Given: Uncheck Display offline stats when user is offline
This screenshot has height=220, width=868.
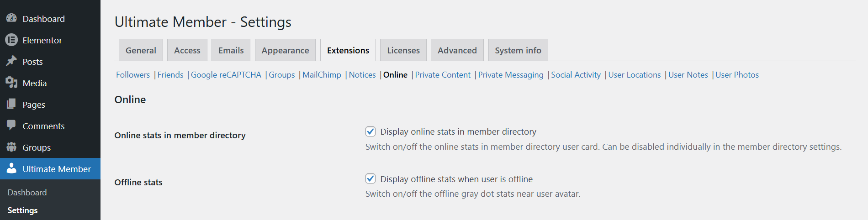Looking at the screenshot, I should tap(370, 178).
